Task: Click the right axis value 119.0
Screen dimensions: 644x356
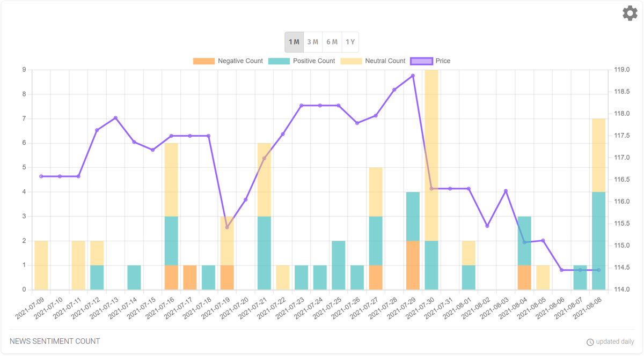Action: [621, 70]
